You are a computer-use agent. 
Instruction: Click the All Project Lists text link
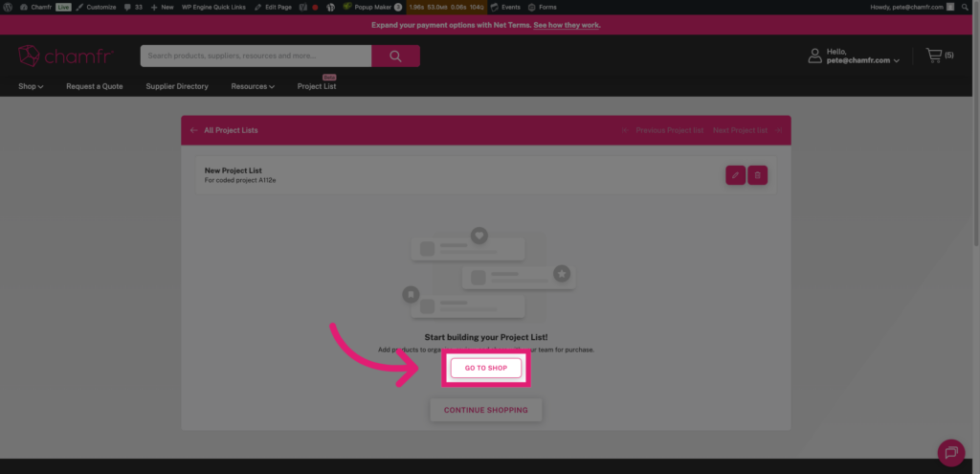[x=231, y=130]
